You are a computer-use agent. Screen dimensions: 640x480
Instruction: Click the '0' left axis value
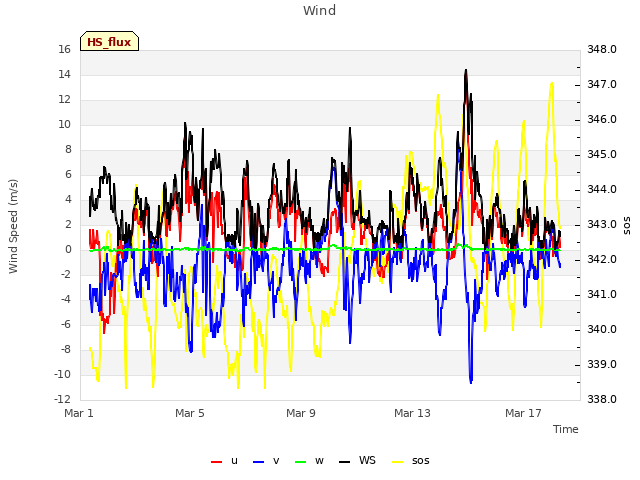[68, 249]
